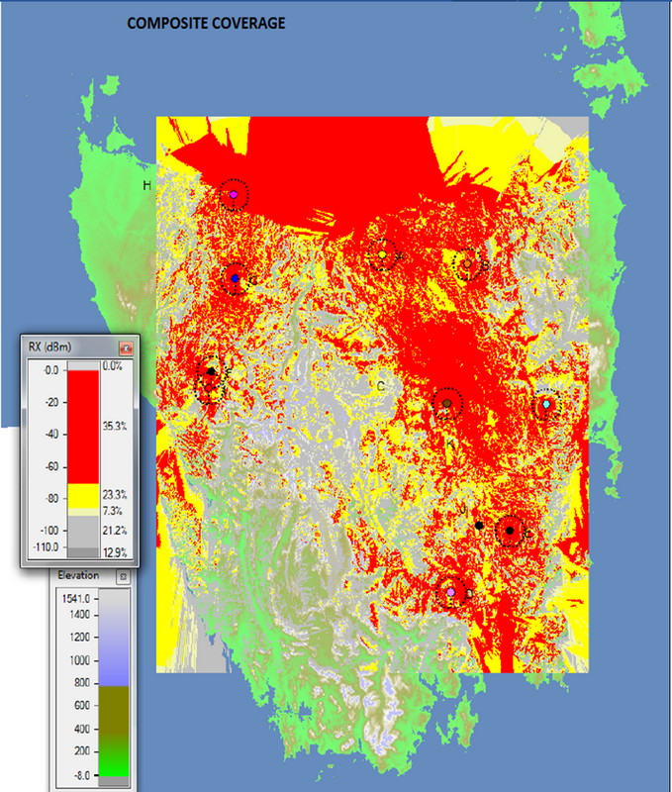This screenshot has width=672, height=792.
Task: Select the small uncircled black dot marker
Action: point(479,526)
